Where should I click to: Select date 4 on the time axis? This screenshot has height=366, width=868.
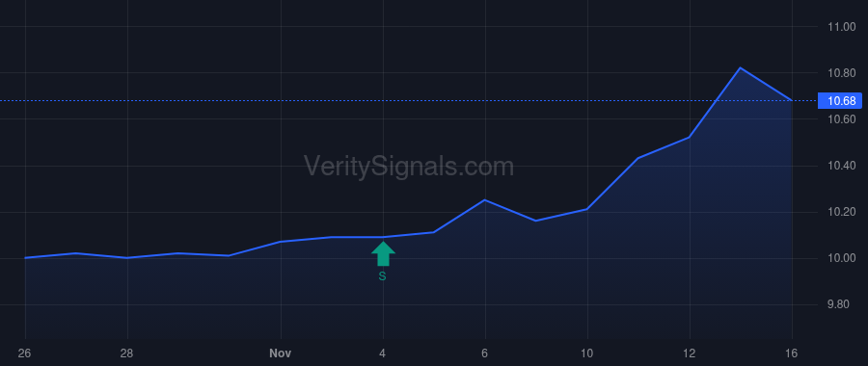(383, 353)
